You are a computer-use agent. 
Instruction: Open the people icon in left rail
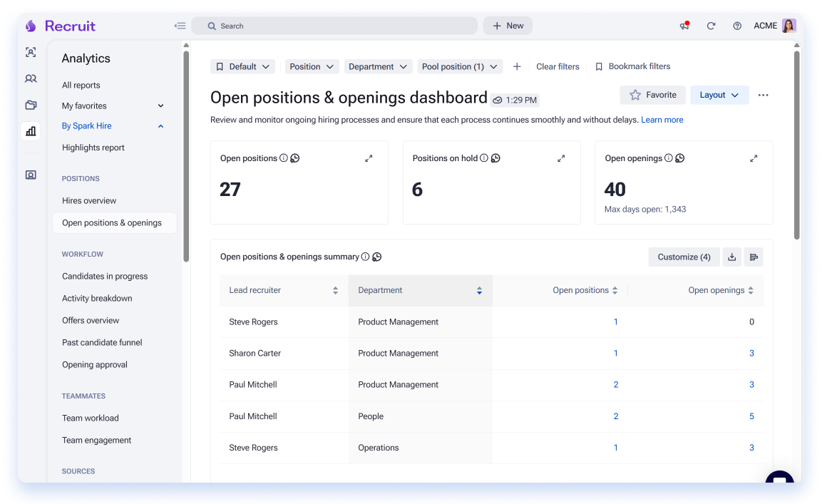pyautogui.click(x=31, y=78)
